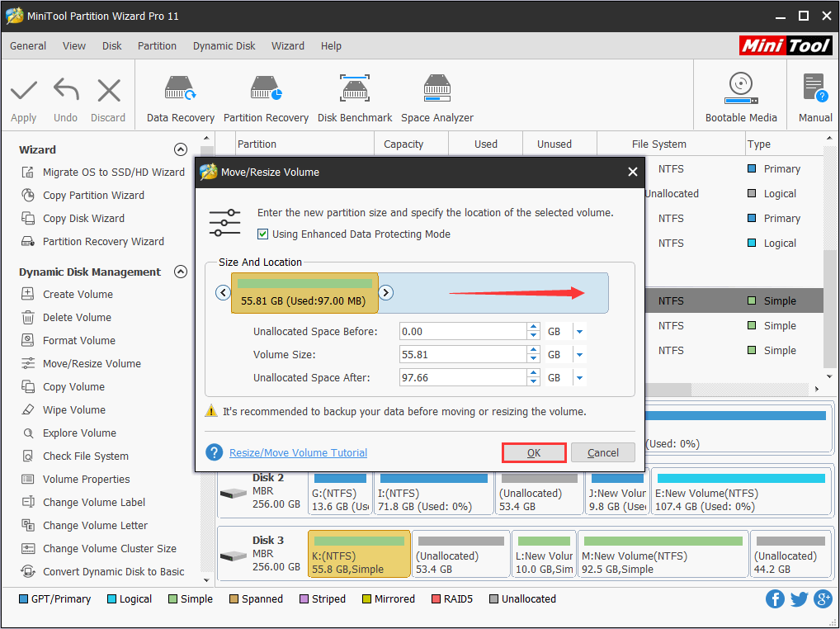Collapse the Wizard section
The width and height of the screenshot is (840, 629).
click(181, 149)
